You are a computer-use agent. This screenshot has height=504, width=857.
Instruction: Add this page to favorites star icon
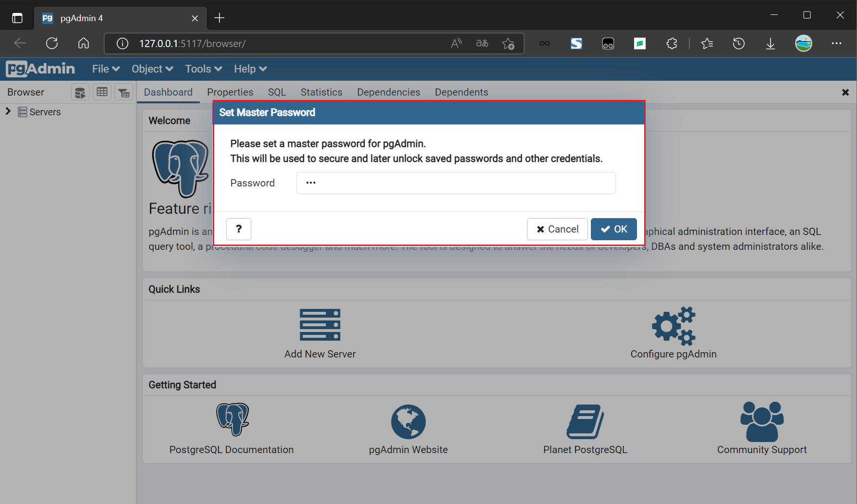[x=508, y=44]
